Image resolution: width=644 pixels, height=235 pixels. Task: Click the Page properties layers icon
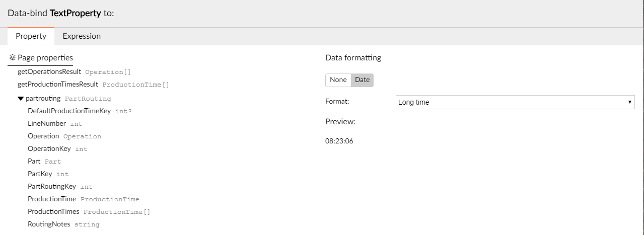13,58
